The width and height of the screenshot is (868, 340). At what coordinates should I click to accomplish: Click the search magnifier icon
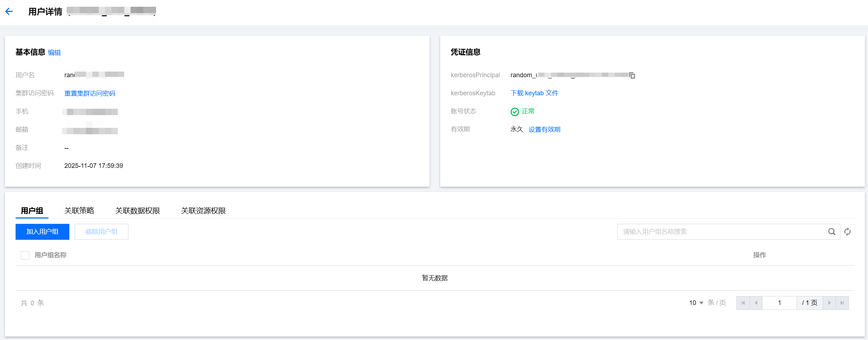tap(832, 232)
